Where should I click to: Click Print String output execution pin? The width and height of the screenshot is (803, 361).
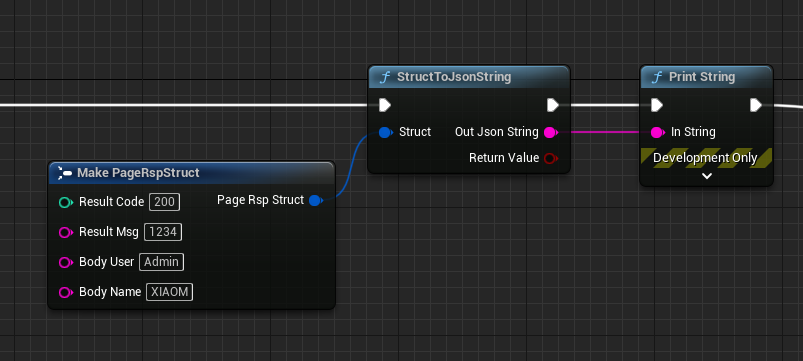[x=756, y=105]
